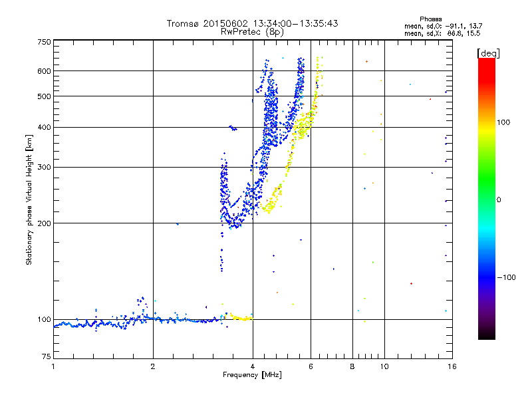Click the y-axis tick label '750'

(45, 42)
